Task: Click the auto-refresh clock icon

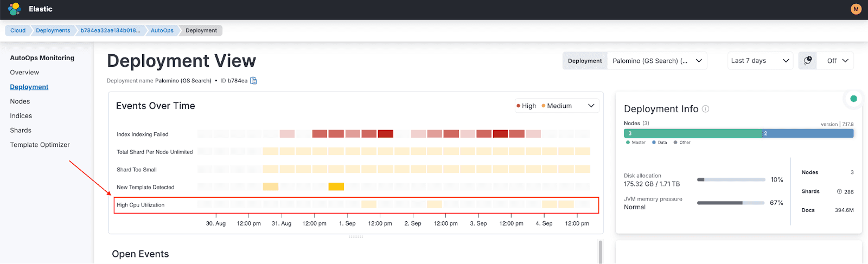Action: [808, 61]
